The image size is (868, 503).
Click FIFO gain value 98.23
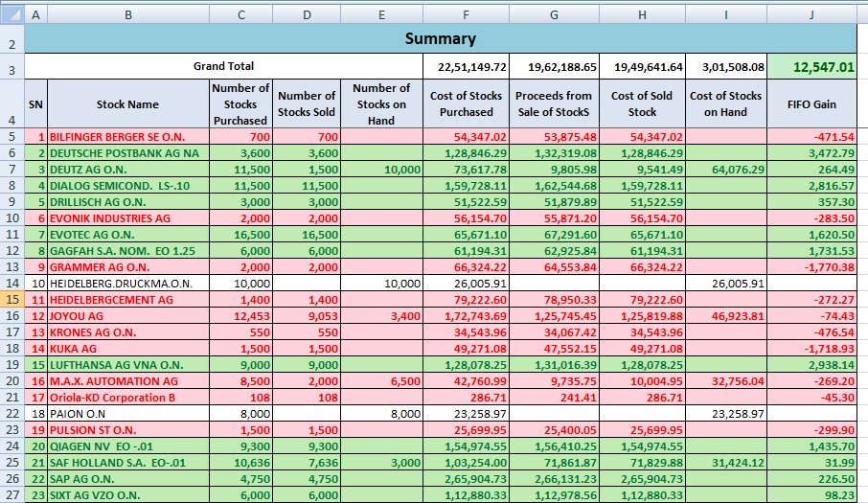[x=812, y=494]
